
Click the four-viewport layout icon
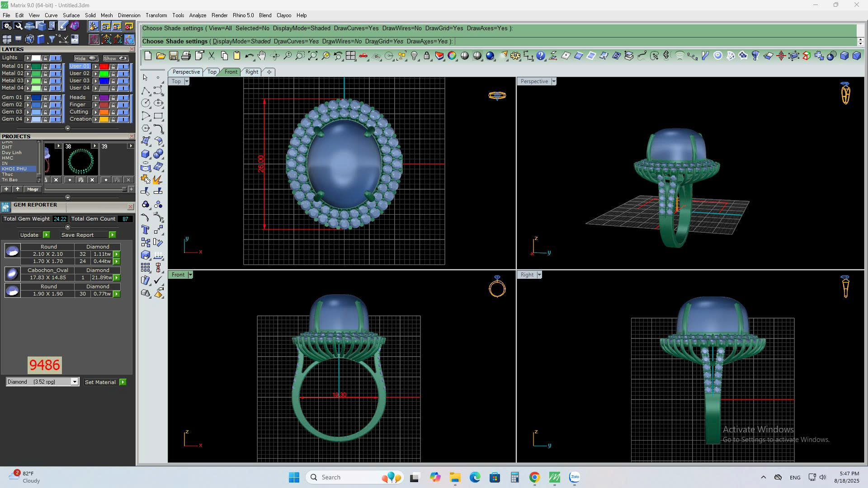(350, 56)
